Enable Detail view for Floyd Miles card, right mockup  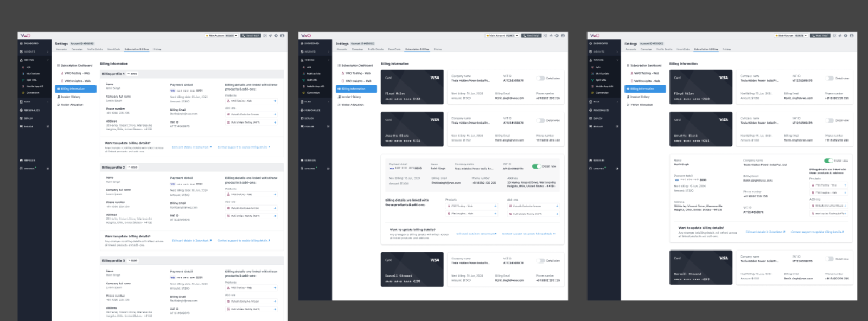pyautogui.click(x=829, y=78)
